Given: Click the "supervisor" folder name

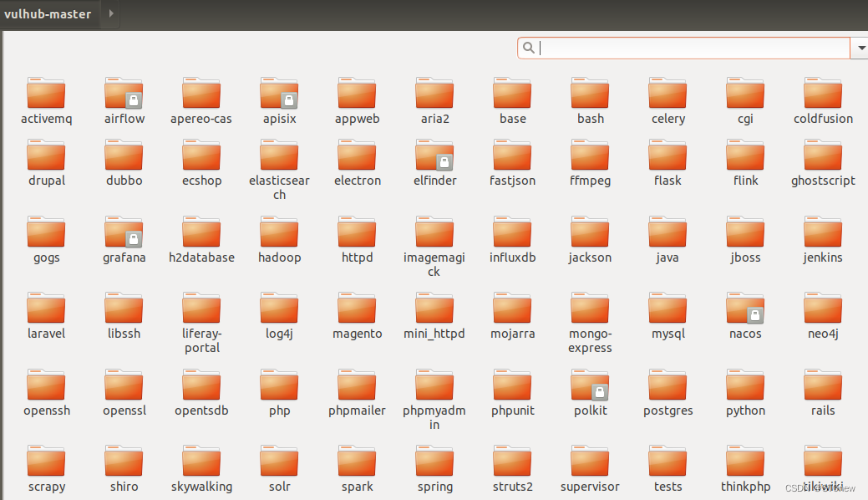Looking at the screenshot, I should coord(590,487).
